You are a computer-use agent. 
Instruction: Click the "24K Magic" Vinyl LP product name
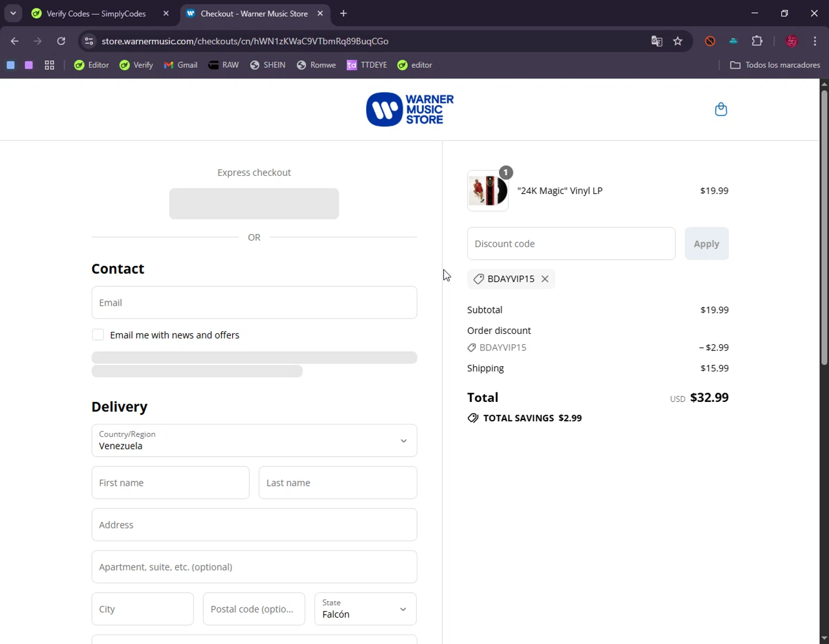[x=560, y=191]
